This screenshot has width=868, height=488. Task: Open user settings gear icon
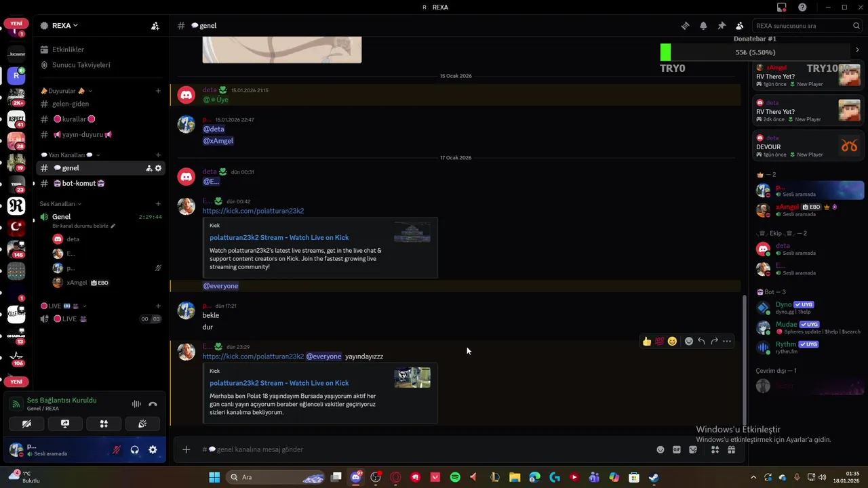[153, 449]
